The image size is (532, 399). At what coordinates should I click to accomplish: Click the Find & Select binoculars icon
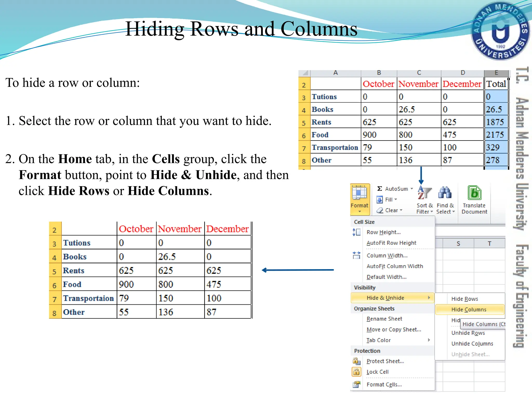tap(445, 193)
